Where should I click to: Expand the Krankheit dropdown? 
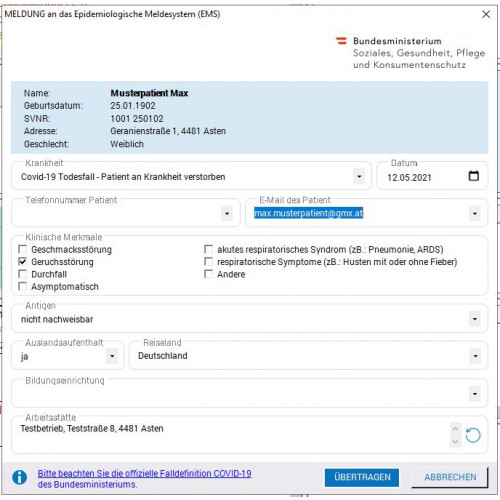click(x=359, y=176)
